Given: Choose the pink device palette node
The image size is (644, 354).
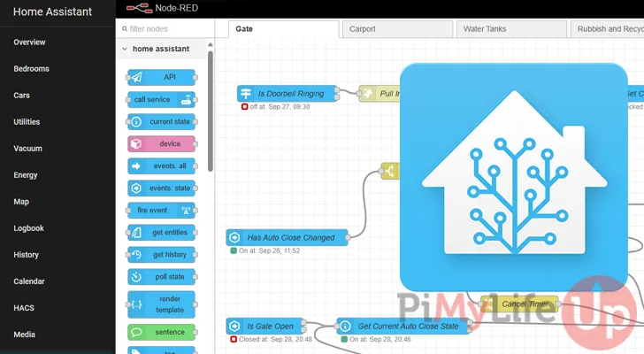Looking at the screenshot, I should [x=161, y=143].
